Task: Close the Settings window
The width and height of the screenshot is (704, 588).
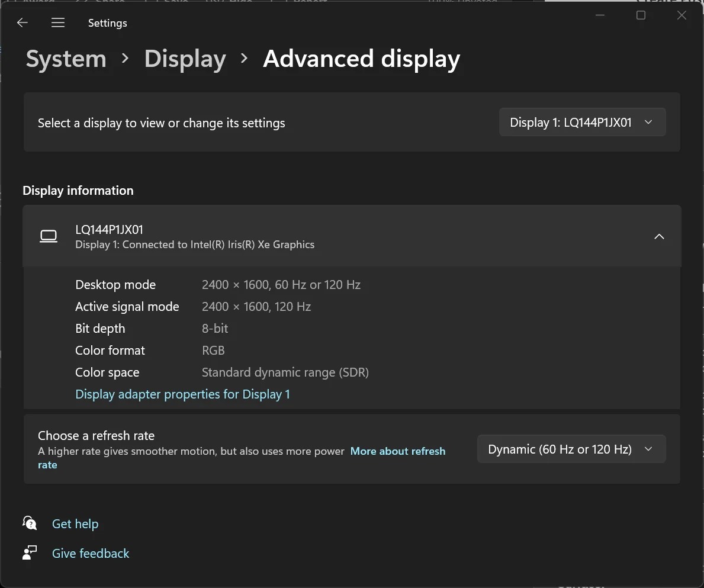Action: pyautogui.click(x=682, y=16)
